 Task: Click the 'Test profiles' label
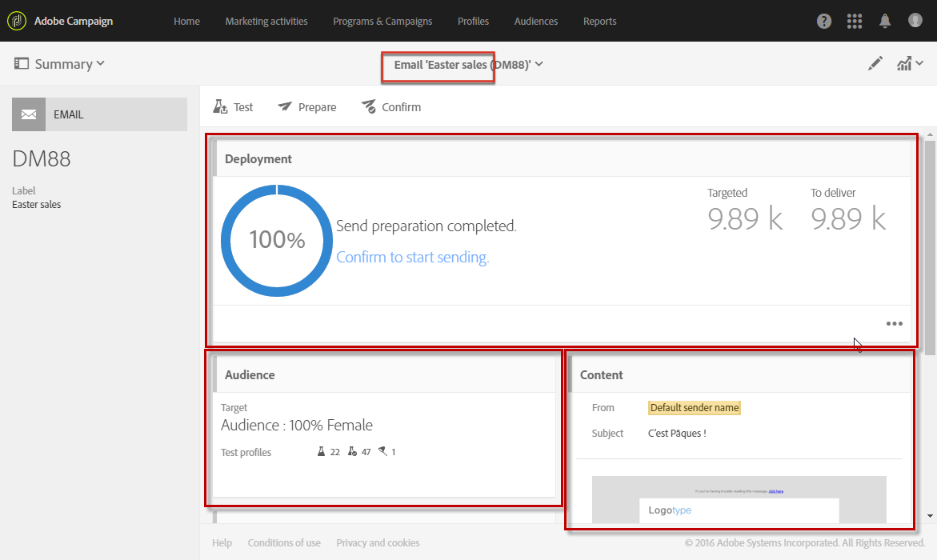coord(246,453)
